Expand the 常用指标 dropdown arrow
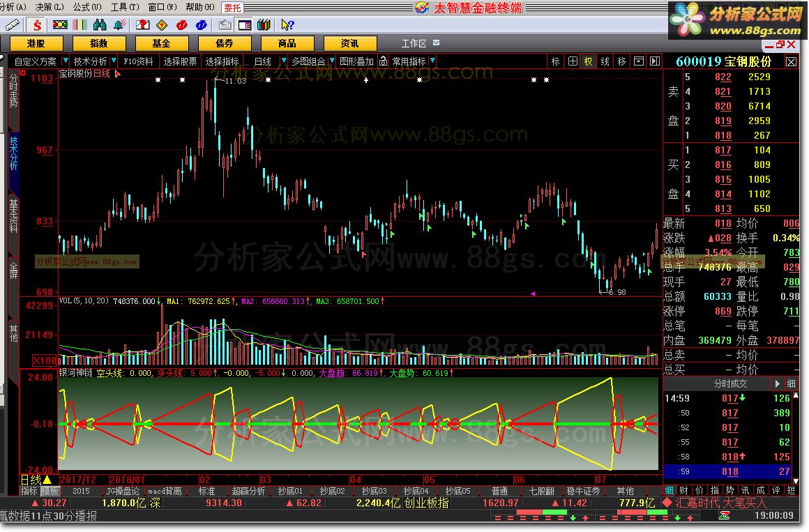809x532 pixels. pos(432,61)
